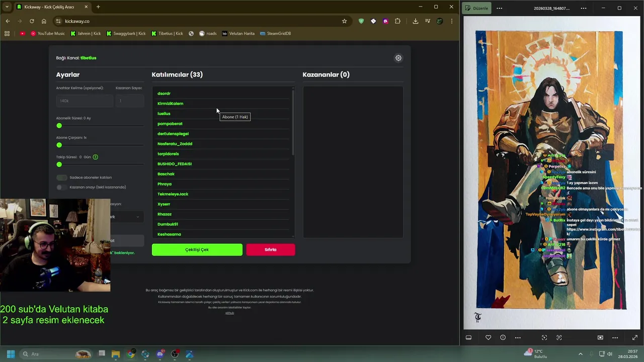Focus the Anahtar Kelime input field
The height and width of the screenshot is (362, 644).
point(85,101)
